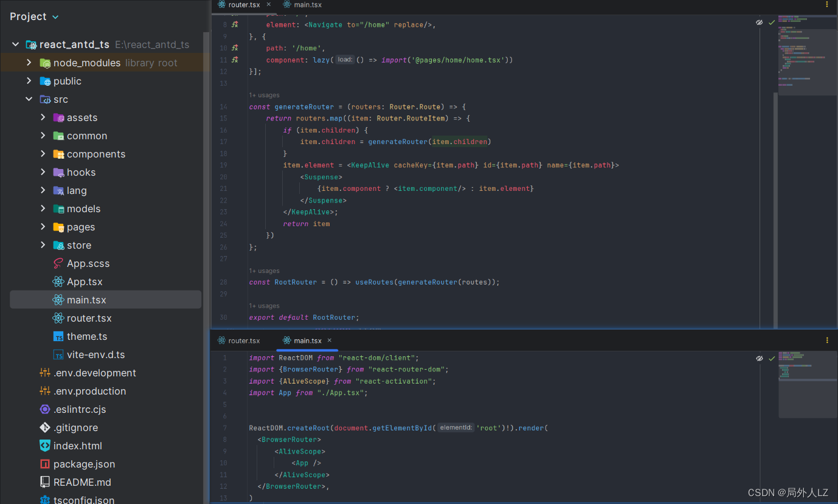Collapse the src folder
The image size is (838, 504).
coord(29,99)
